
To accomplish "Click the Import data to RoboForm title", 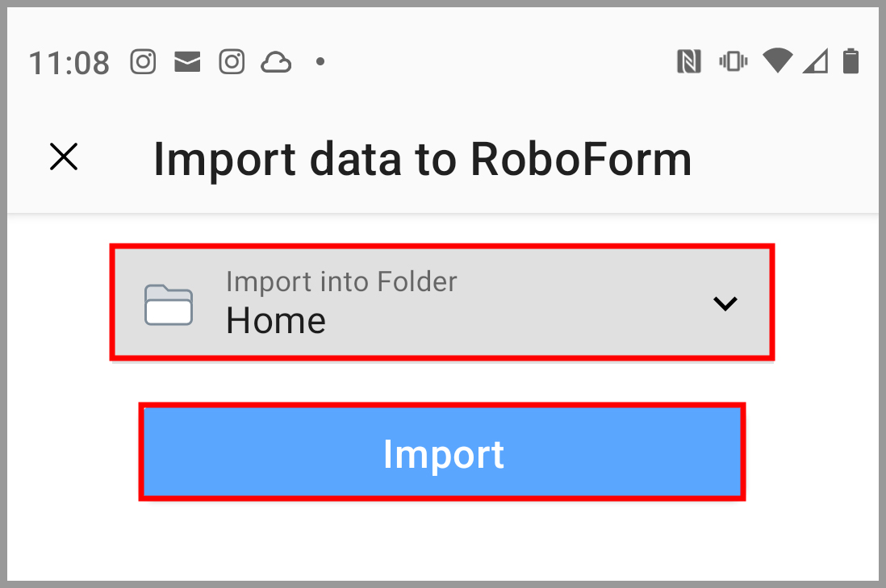I will (x=422, y=159).
